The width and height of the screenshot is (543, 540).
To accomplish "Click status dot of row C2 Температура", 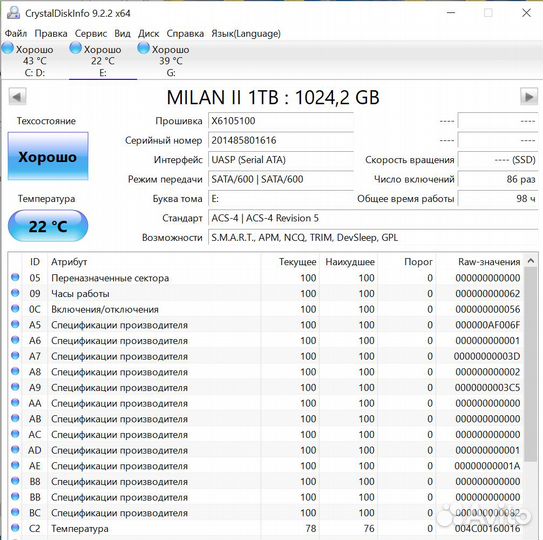I will click(x=15, y=528).
